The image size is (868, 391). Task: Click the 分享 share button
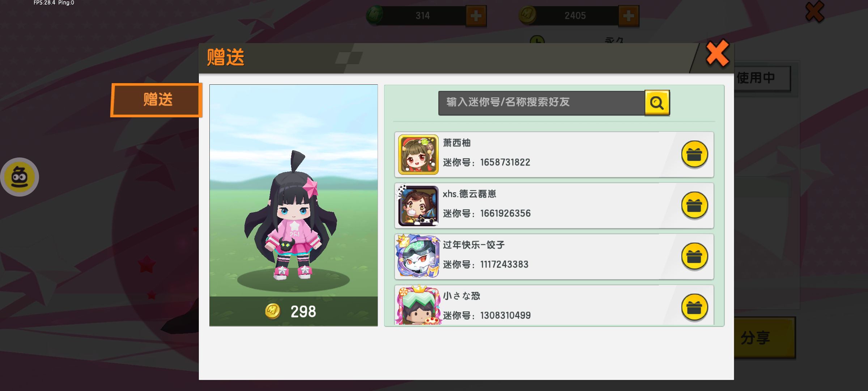coord(764,338)
